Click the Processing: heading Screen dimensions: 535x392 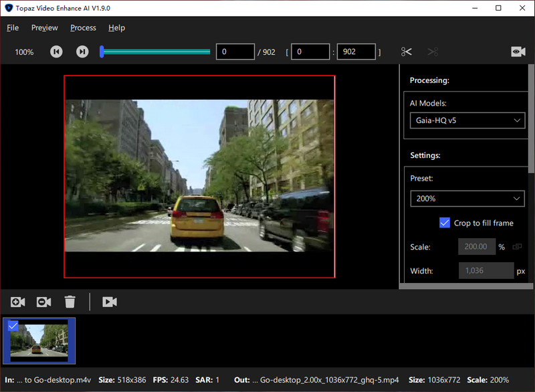(x=429, y=80)
